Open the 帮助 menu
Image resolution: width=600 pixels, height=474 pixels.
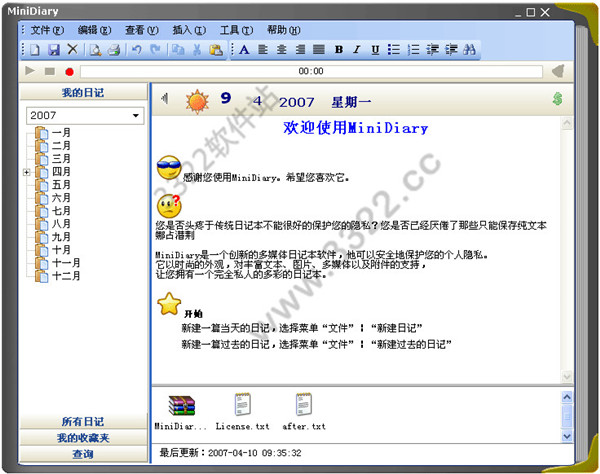click(284, 30)
